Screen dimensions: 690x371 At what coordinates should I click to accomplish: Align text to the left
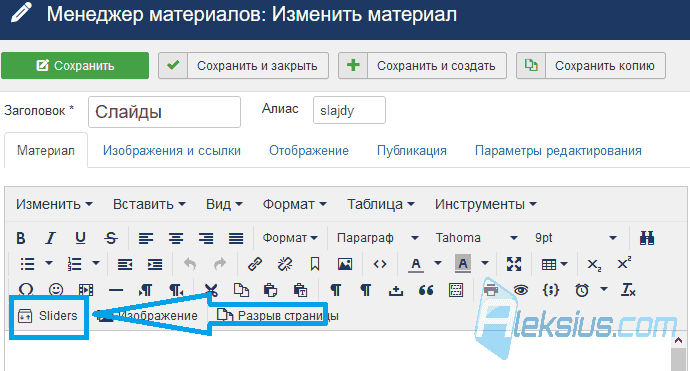click(146, 238)
